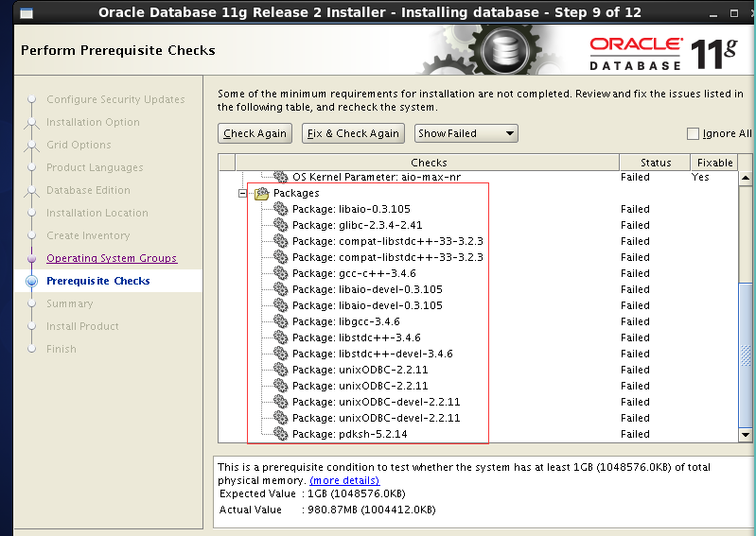Click the Prerequisite Checks step bullet icon

(32, 281)
